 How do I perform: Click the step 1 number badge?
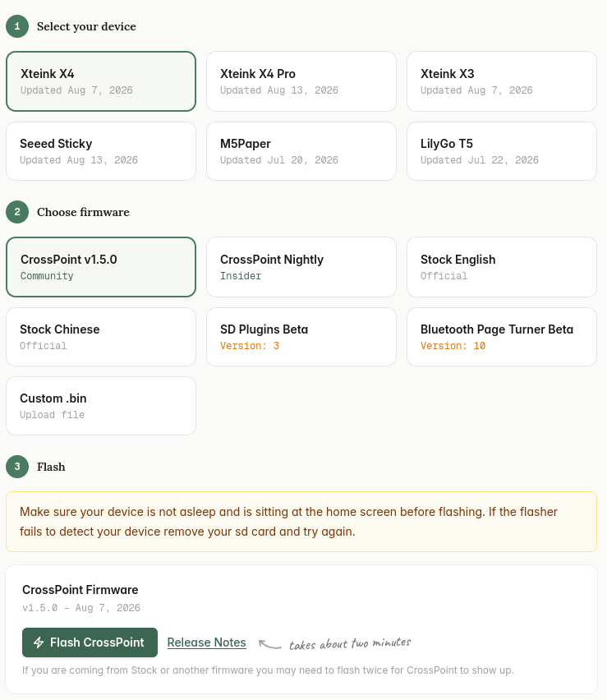pyautogui.click(x=17, y=26)
